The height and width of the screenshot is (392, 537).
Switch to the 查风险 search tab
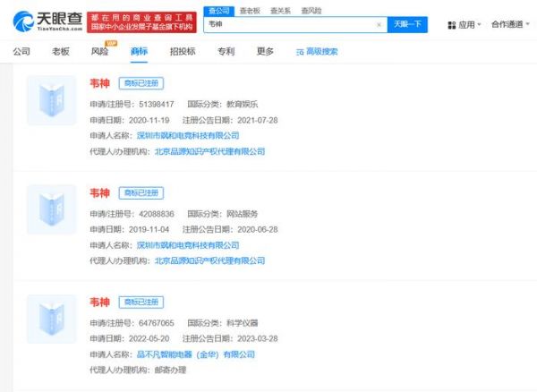coord(311,11)
